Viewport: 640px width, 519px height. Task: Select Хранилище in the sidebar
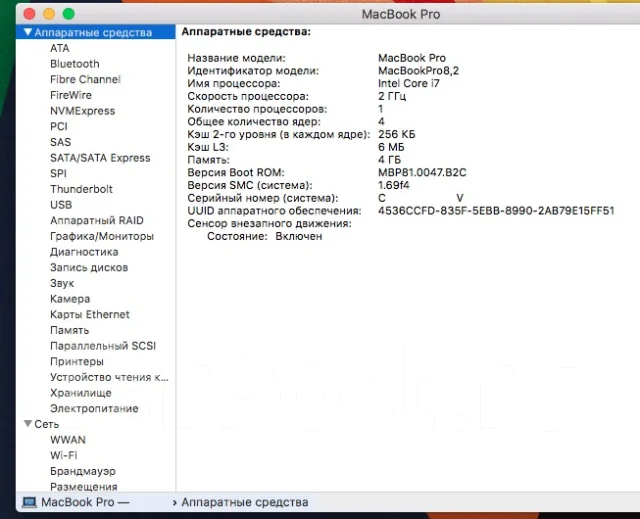[80, 393]
